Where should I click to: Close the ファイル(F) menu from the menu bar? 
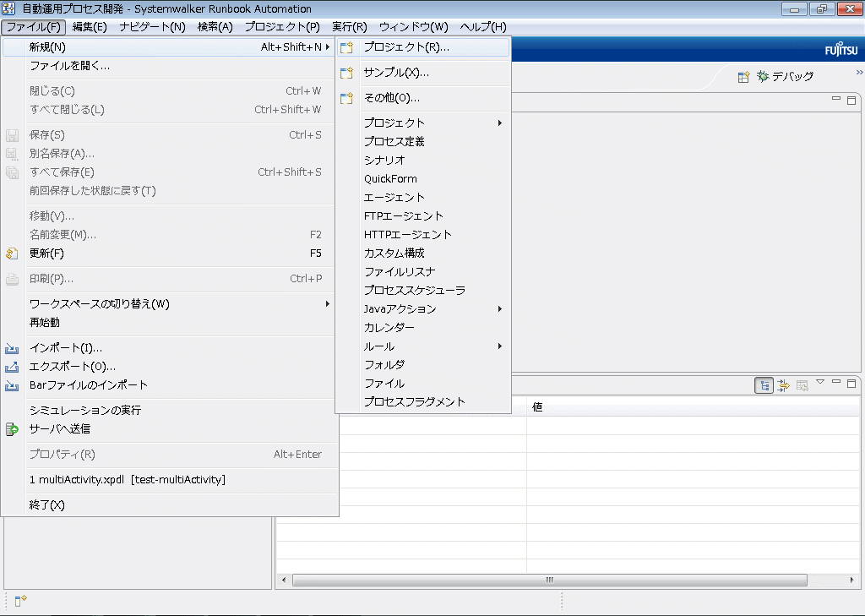[x=34, y=27]
